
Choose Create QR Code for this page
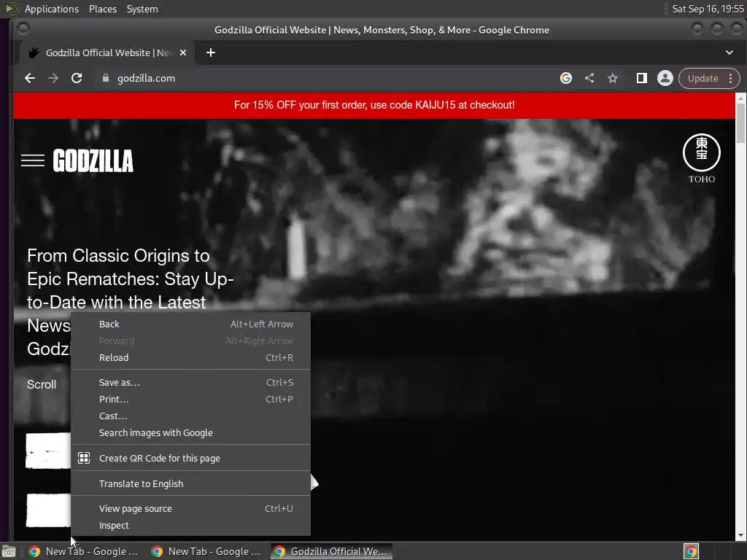[x=190, y=458]
